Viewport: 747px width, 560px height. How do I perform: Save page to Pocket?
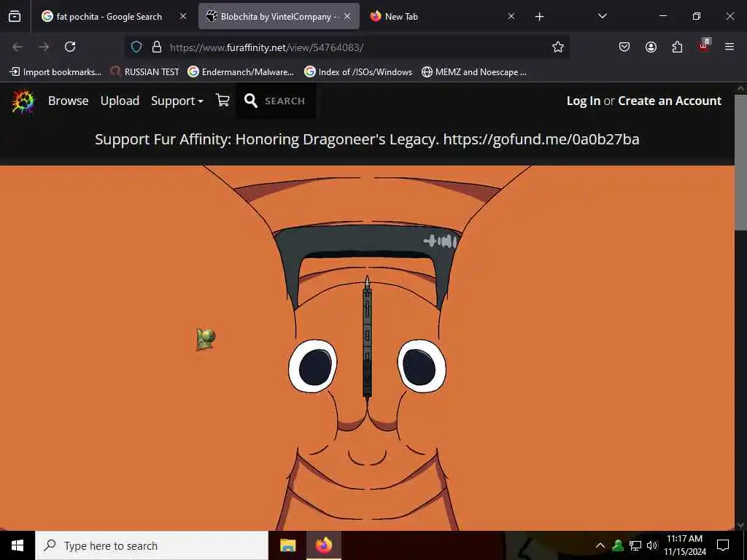tap(624, 47)
